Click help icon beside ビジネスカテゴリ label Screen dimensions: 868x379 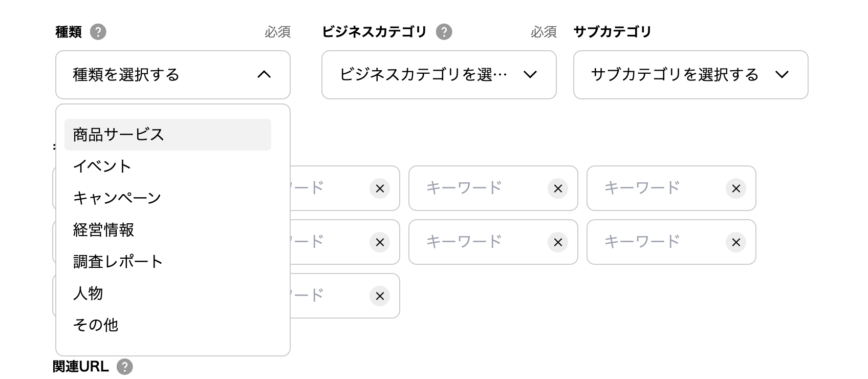tap(444, 32)
